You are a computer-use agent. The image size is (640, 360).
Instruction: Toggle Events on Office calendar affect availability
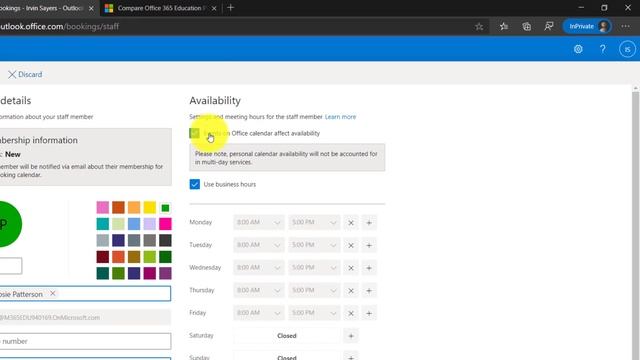(195, 133)
